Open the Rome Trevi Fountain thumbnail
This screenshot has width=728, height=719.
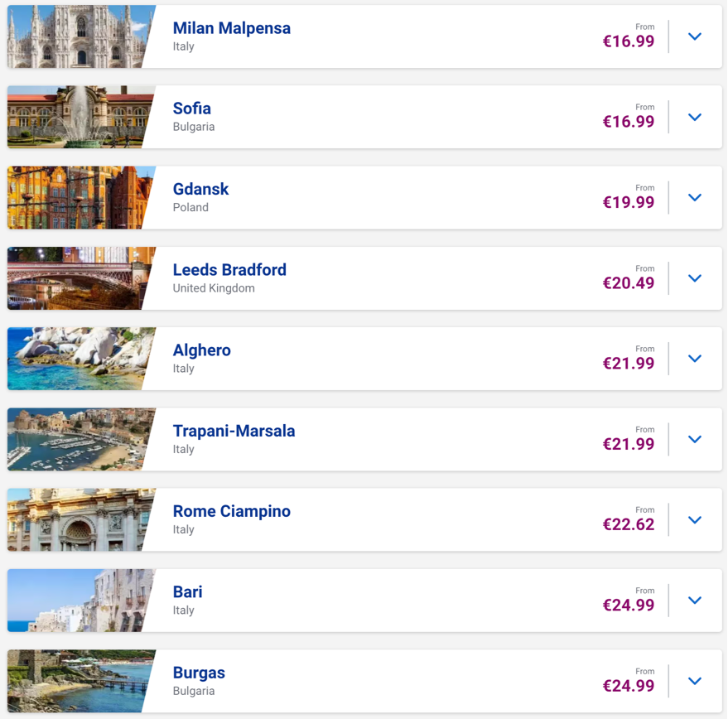(x=79, y=519)
